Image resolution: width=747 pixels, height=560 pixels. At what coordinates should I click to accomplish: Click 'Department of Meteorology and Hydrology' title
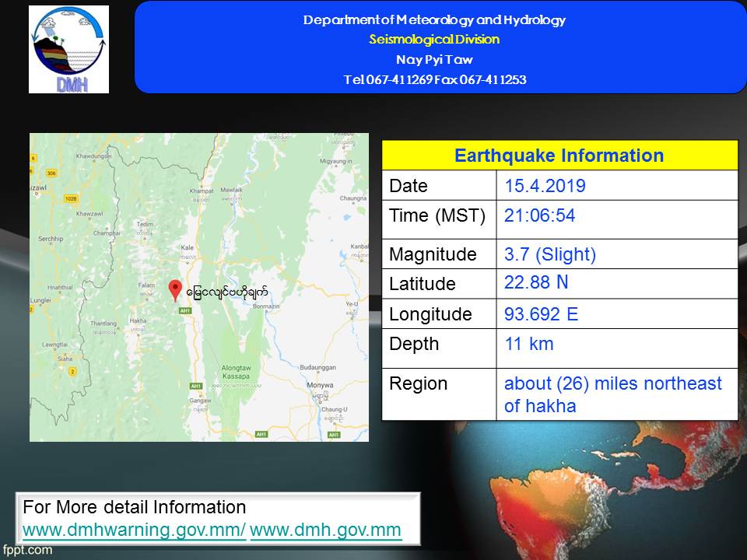[x=434, y=20]
